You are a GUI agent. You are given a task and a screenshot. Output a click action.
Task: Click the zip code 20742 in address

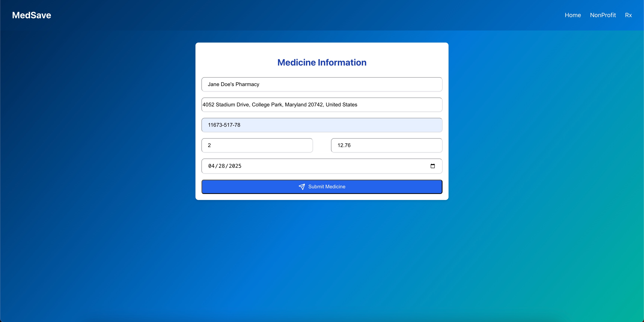pyautogui.click(x=315, y=105)
